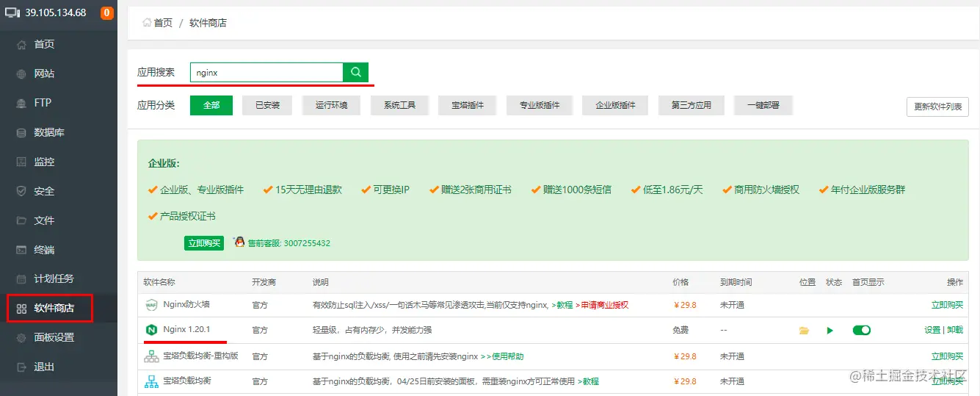Toggle the 首页显示 switch for Nginx 1.20.1
Image resolution: width=980 pixels, height=396 pixels.
[x=862, y=331]
